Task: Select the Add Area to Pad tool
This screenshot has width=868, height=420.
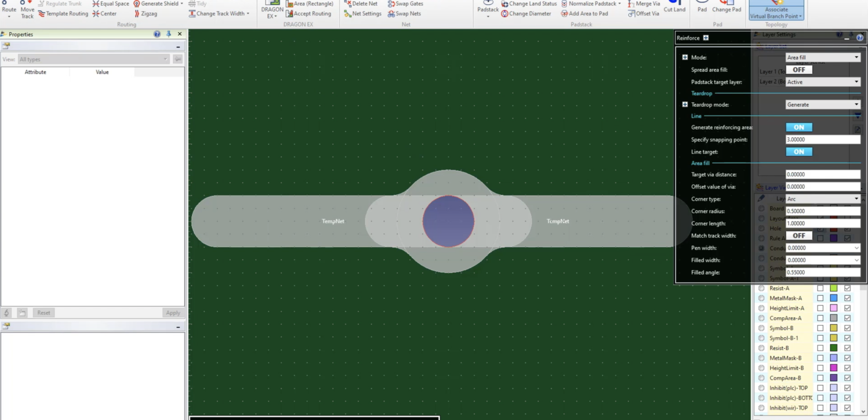Action: pyautogui.click(x=584, y=14)
